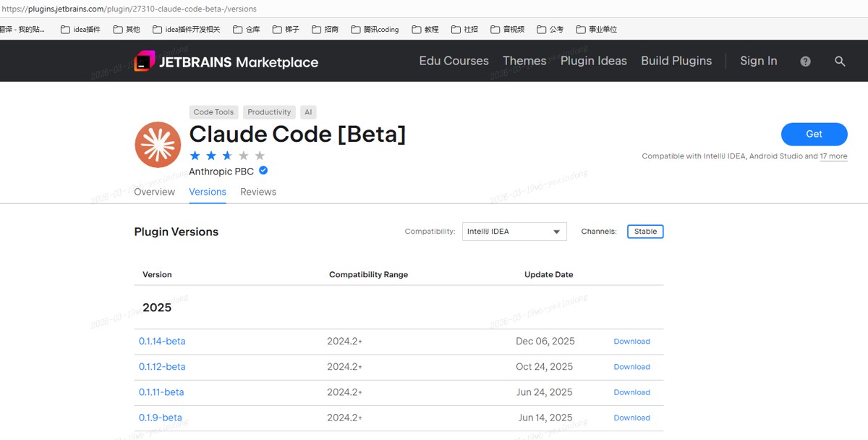
Task: Click the Plugin Versions heading
Action: click(176, 232)
